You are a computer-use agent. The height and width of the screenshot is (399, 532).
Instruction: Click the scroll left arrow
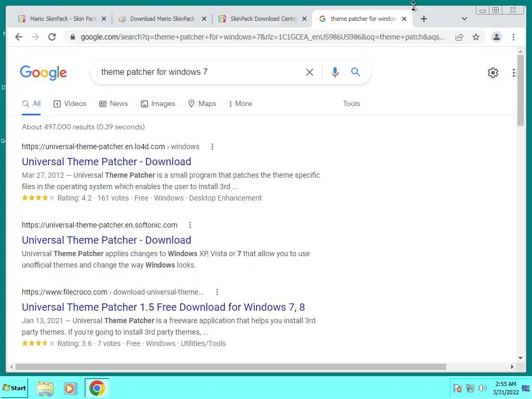[x=11, y=367]
